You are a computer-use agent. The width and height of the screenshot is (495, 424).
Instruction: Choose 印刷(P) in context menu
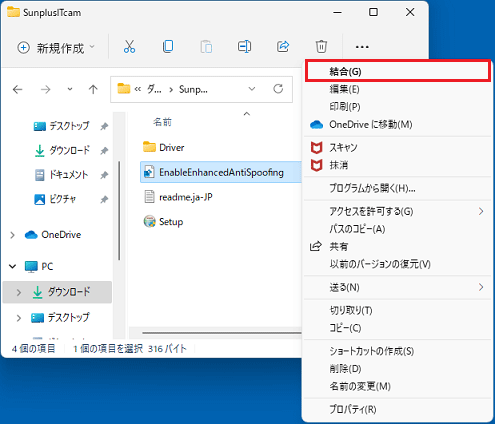click(398, 107)
